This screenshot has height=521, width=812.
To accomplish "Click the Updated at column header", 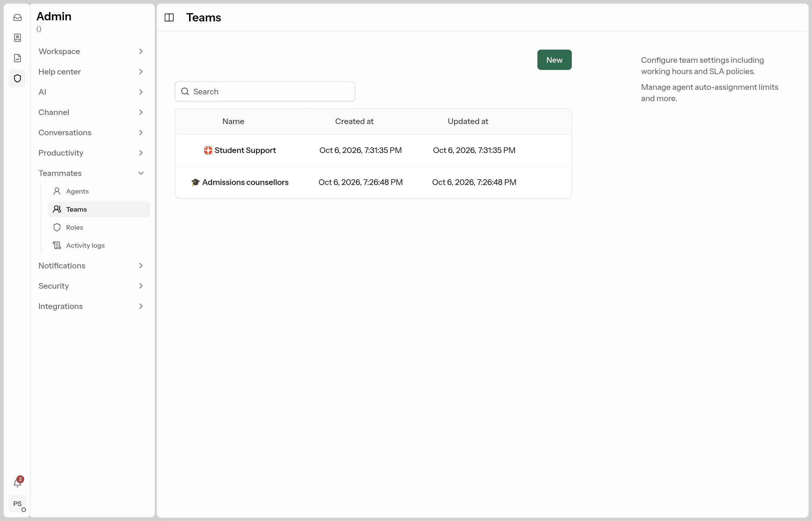I will 468,121.
